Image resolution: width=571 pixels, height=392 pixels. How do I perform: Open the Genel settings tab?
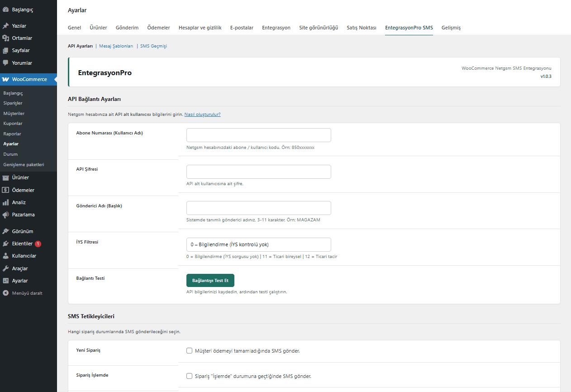click(x=74, y=28)
